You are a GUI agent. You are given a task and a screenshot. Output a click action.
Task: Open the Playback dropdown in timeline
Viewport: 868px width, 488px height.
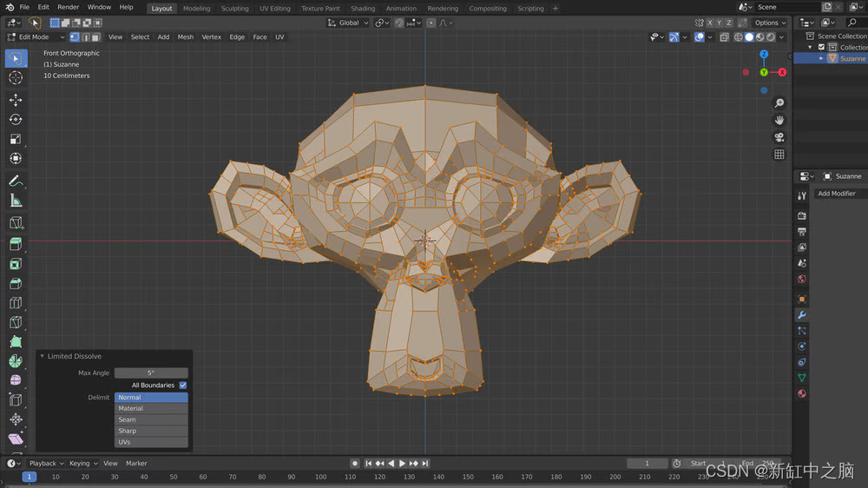pyautogui.click(x=47, y=463)
